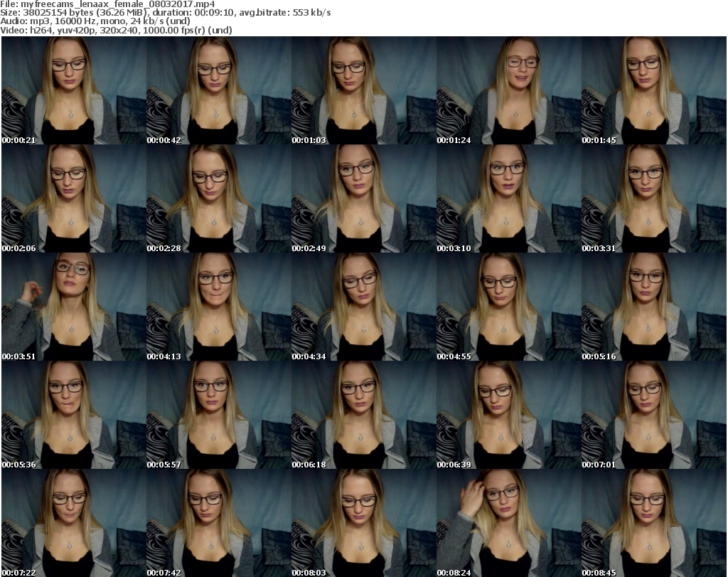Open the thumbnail frame stamped 00:04:34
The image size is (728, 577).
[x=364, y=307]
